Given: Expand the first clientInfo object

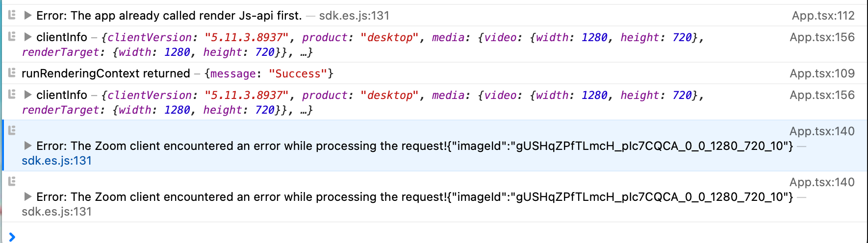Looking at the screenshot, I should [x=28, y=37].
